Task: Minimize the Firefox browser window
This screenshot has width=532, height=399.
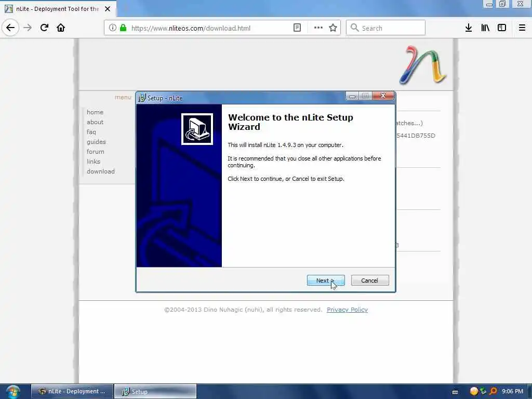Action: (x=488, y=4)
